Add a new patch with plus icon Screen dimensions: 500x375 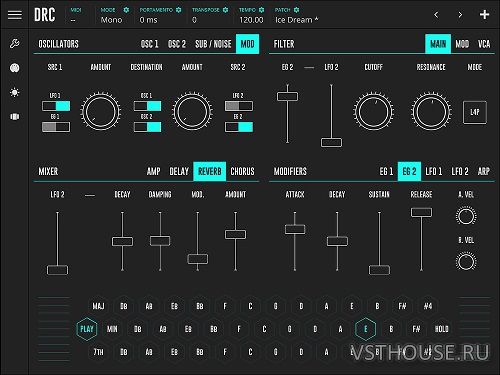tap(484, 15)
